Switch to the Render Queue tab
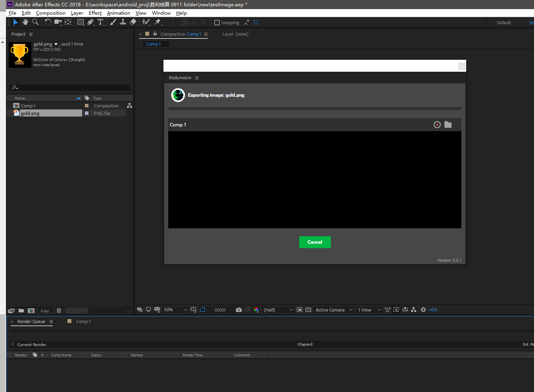534x392 pixels. point(31,321)
